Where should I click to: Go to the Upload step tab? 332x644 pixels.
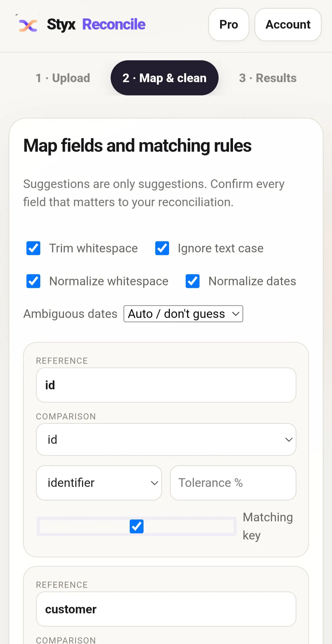(63, 78)
